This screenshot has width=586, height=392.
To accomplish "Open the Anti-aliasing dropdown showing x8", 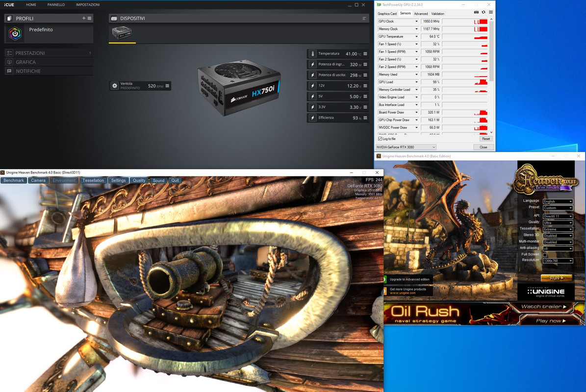I will pos(558,248).
